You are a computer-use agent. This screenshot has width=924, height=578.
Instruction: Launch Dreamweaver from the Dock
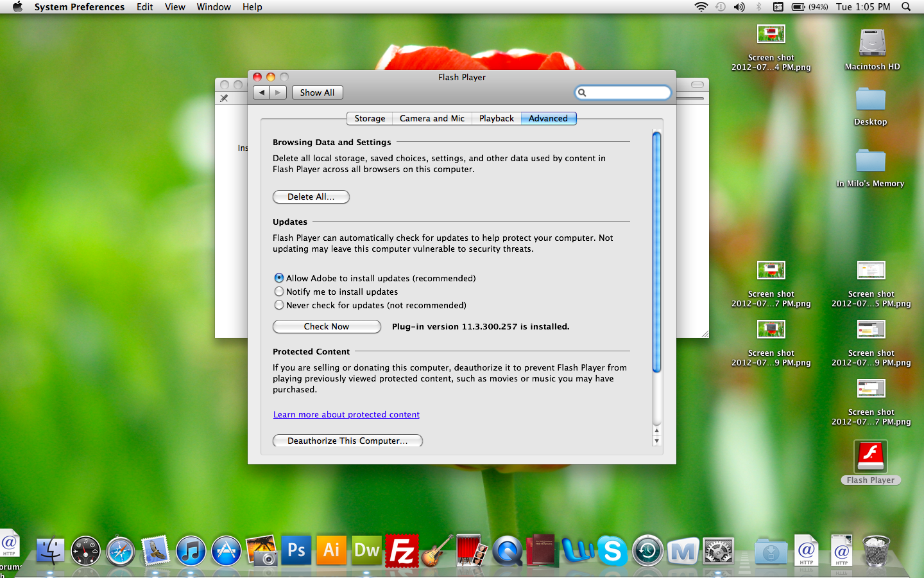click(366, 550)
